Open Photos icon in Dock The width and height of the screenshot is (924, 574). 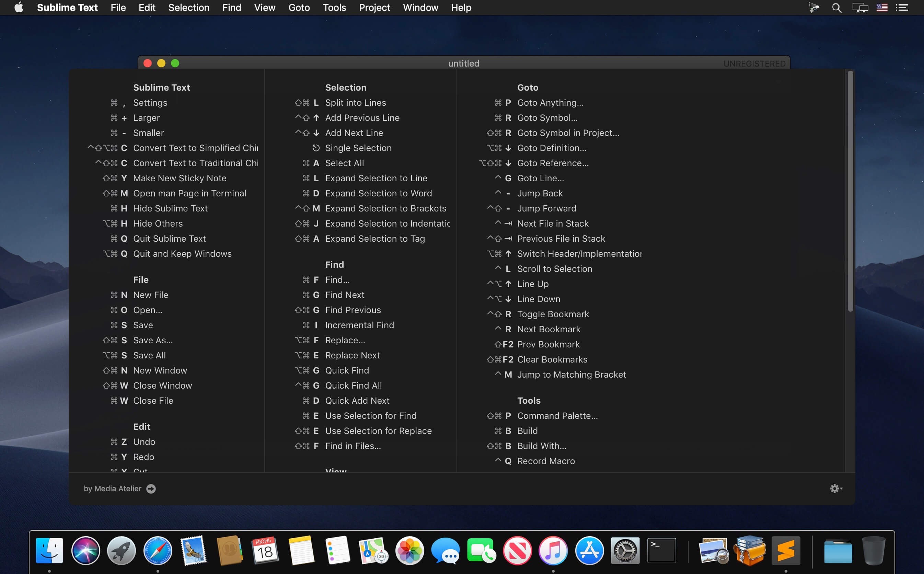click(409, 550)
